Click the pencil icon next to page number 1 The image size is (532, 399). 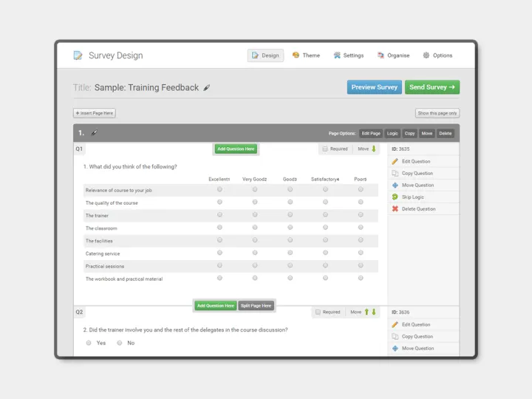[x=94, y=133]
